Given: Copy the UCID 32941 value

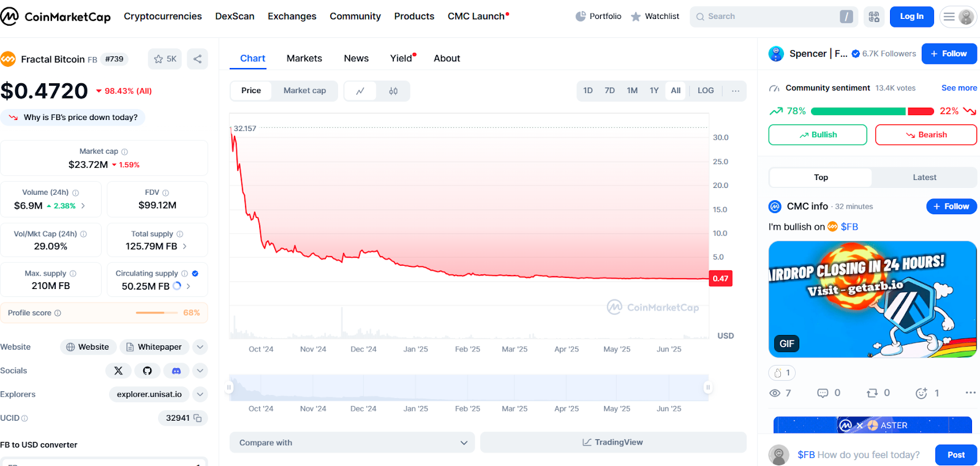Looking at the screenshot, I should [x=198, y=418].
